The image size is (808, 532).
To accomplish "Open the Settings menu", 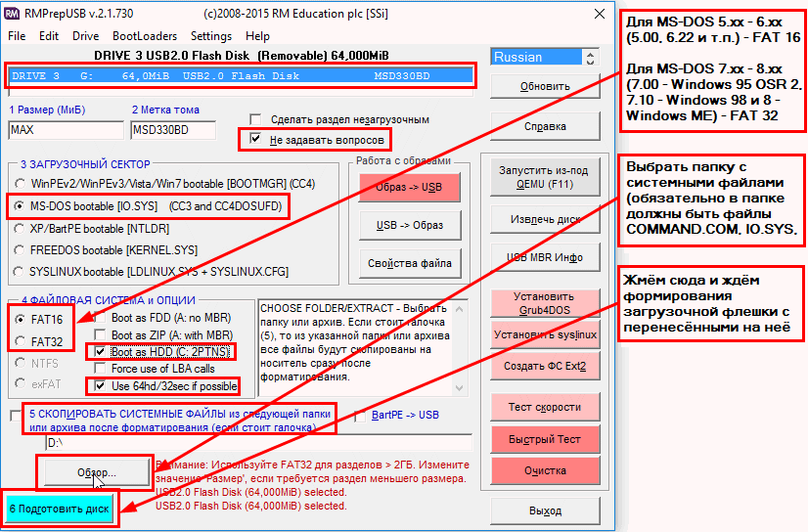I will (211, 36).
